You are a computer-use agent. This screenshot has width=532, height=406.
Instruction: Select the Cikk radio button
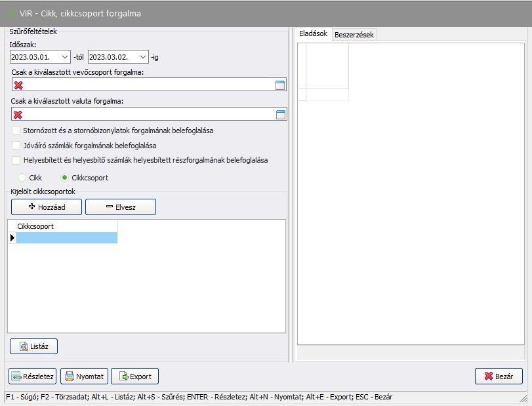click(22, 178)
